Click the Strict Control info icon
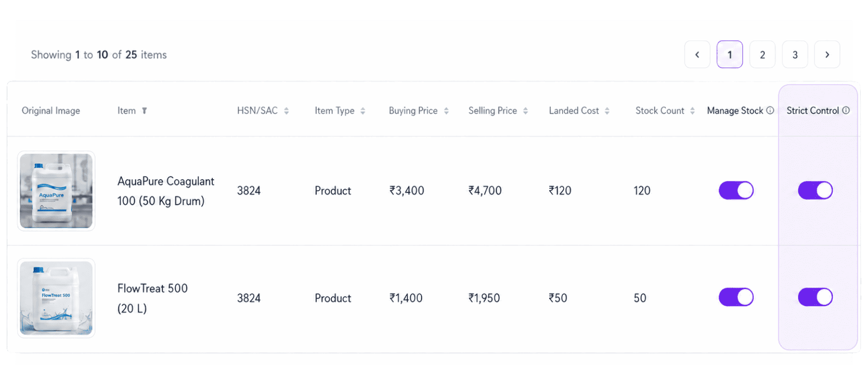This screenshot has height=385, width=868. pyautogui.click(x=846, y=110)
